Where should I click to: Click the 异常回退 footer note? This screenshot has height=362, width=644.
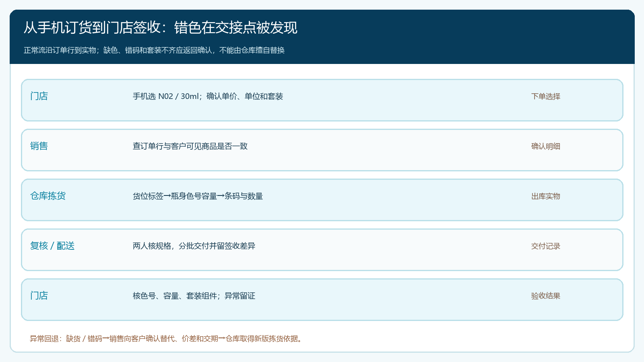pyautogui.click(x=167, y=339)
